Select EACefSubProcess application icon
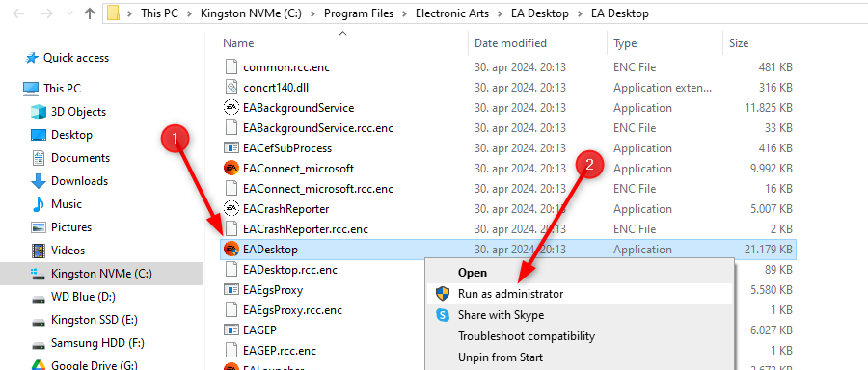This screenshot has width=868, height=370. (231, 148)
